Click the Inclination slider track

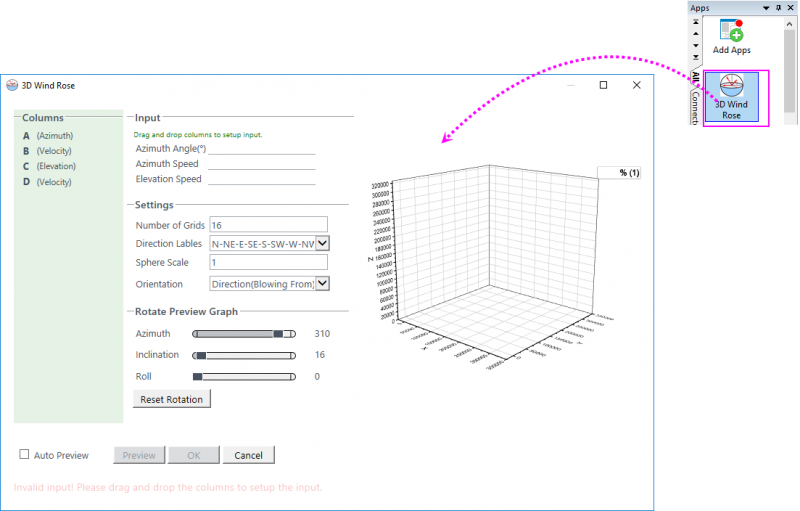coord(244,355)
